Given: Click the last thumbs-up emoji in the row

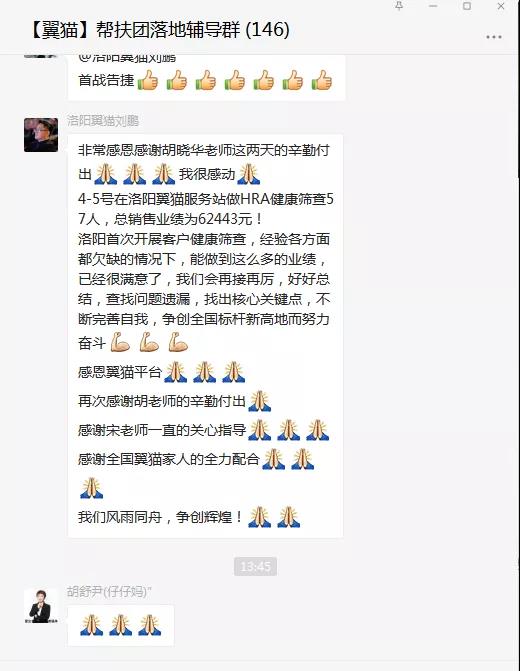Looking at the screenshot, I should coord(322,80).
